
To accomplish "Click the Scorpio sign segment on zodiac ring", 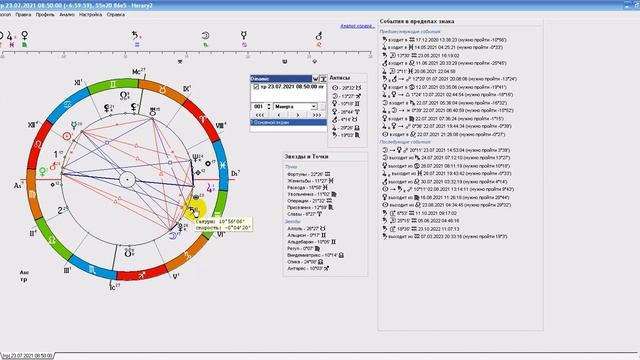I will click(92, 269).
